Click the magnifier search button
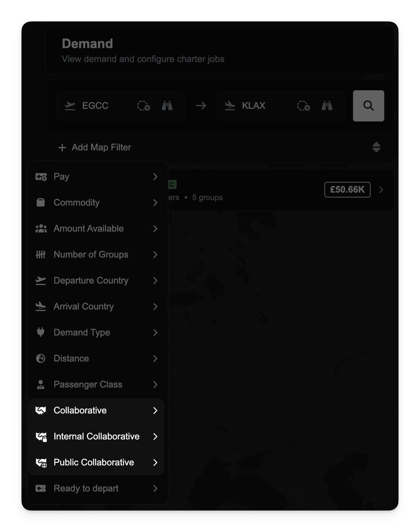The image size is (420, 532). [x=368, y=106]
